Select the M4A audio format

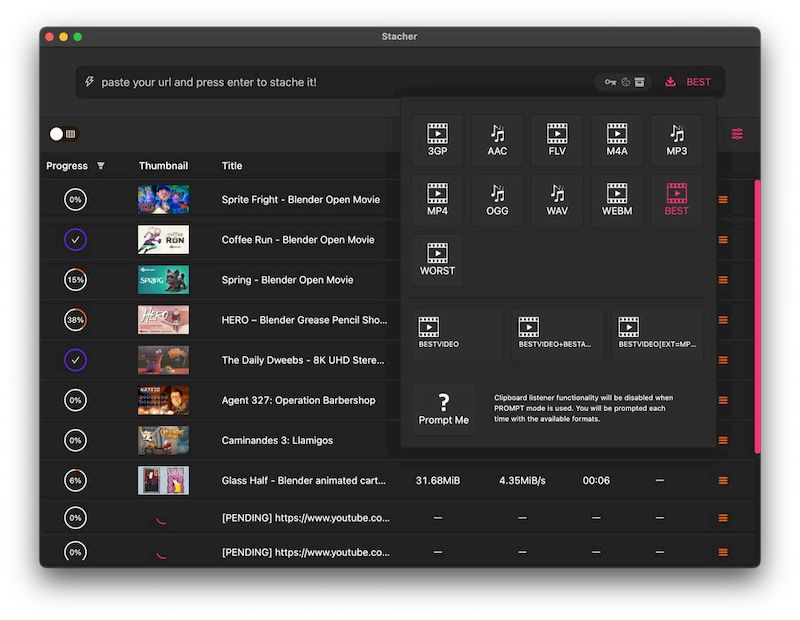617,139
